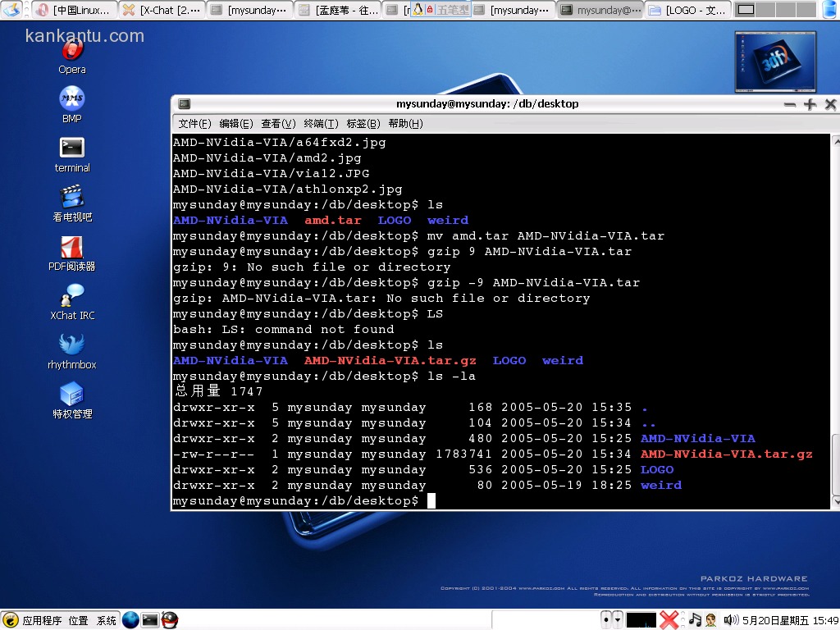Open the 特权管理 desktop icon
Screen dimensions: 840x630
72,395
